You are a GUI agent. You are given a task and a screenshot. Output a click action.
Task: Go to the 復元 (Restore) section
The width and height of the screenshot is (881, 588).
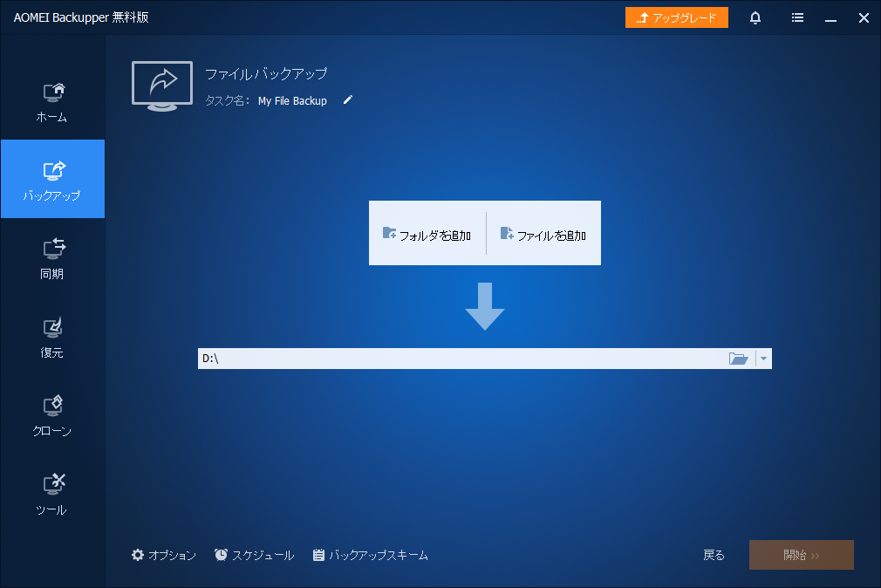click(52, 338)
